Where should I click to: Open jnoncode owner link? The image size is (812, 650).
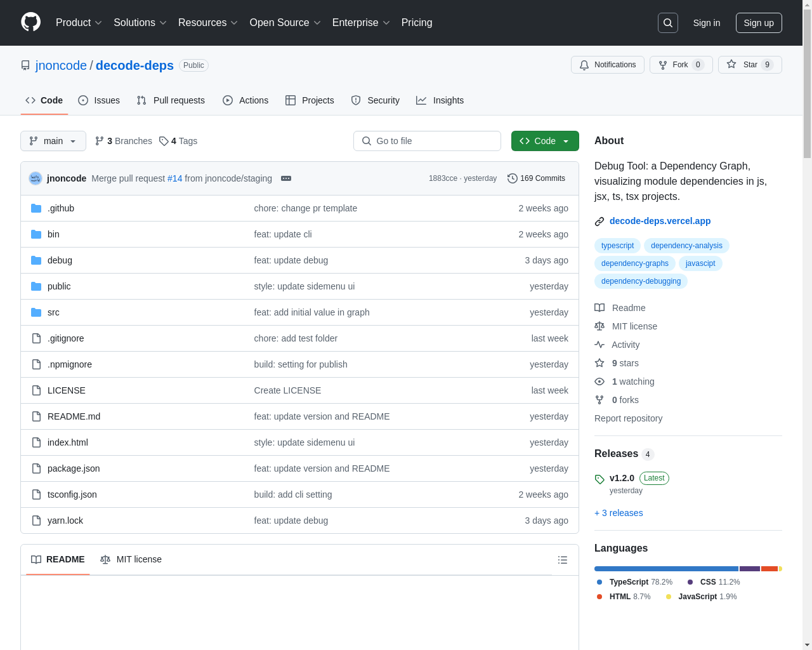61,65
